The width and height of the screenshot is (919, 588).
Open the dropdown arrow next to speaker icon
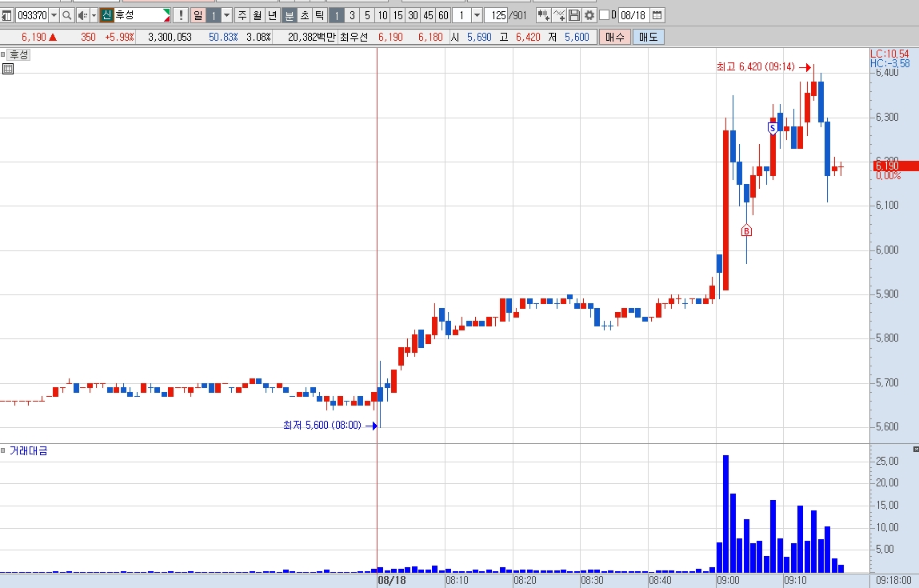tap(94, 15)
